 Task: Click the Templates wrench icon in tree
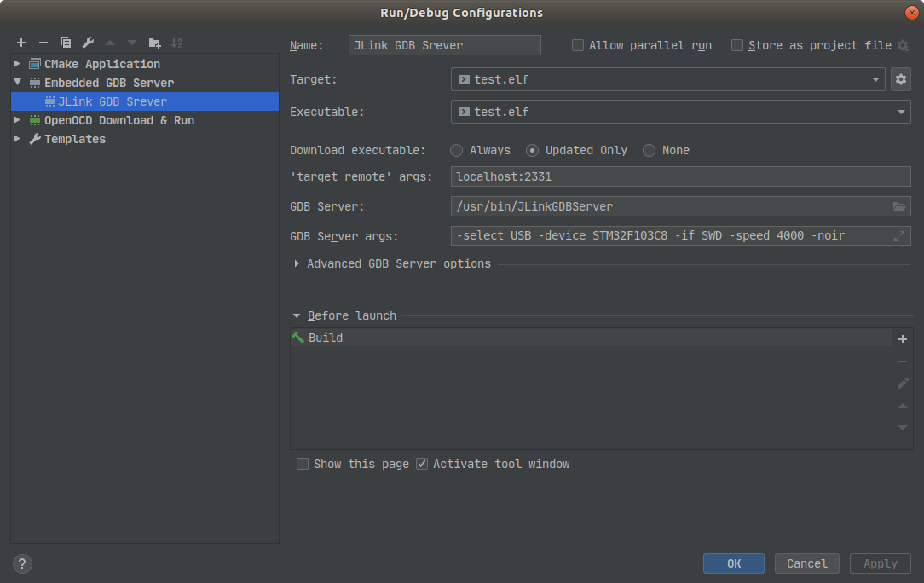pos(35,139)
